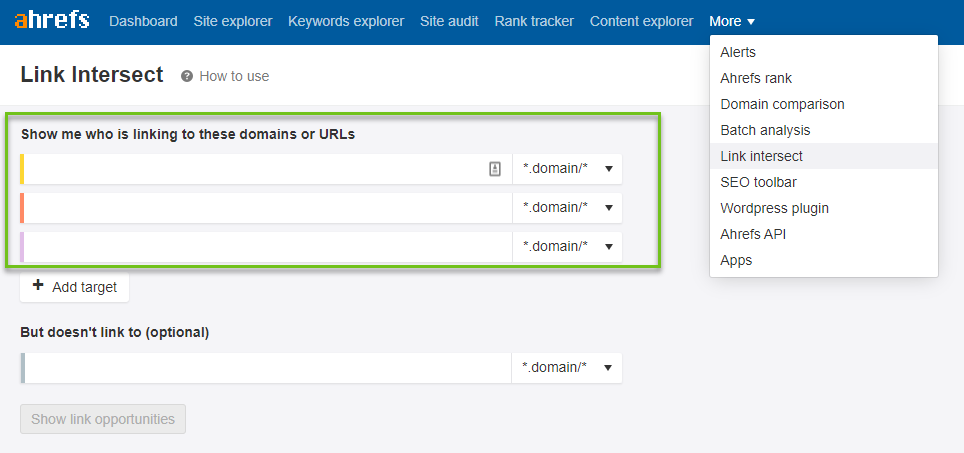
Task: Open Site explorer in the top navigation
Action: click(x=232, y=22)
